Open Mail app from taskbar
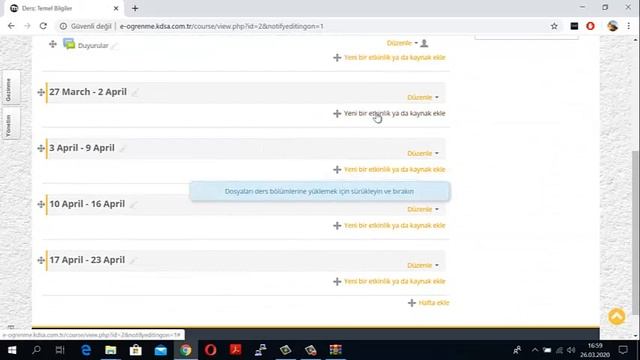Screen dimensions: 640x360 (x=160, y=350)
